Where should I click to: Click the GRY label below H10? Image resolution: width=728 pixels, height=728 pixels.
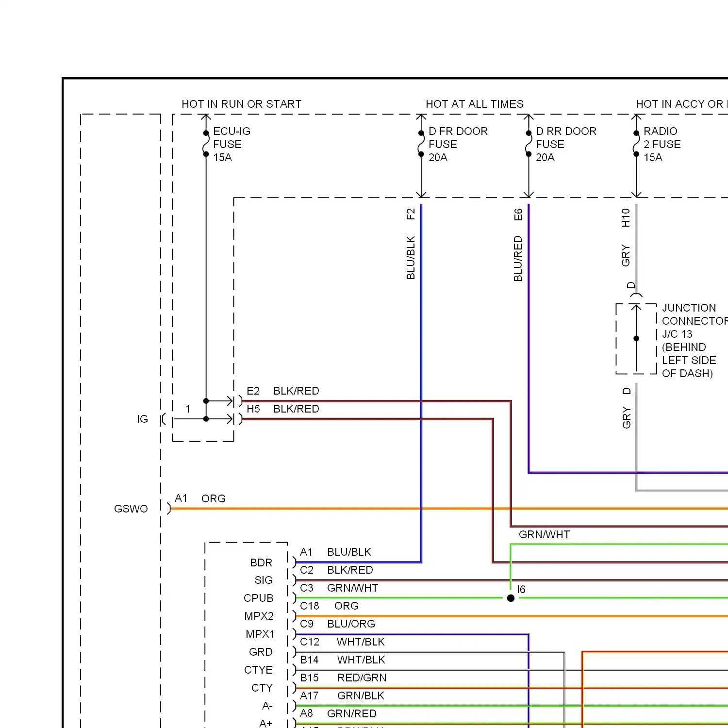(x=626, y=256)
